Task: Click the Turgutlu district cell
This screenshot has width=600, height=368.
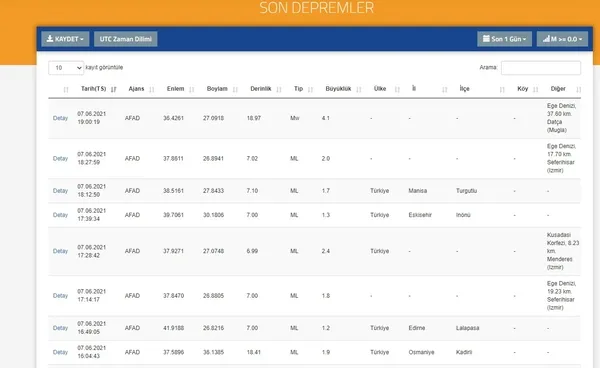Action: tap(466, 191)
